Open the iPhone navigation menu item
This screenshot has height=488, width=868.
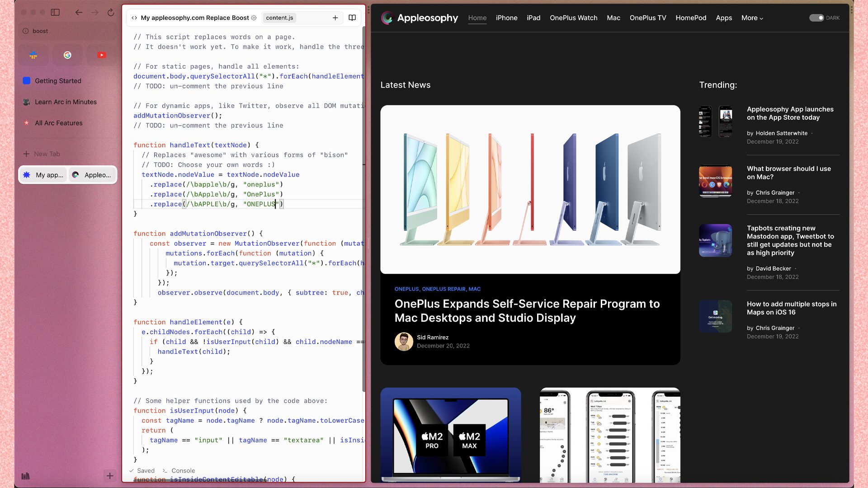point(506,18)
